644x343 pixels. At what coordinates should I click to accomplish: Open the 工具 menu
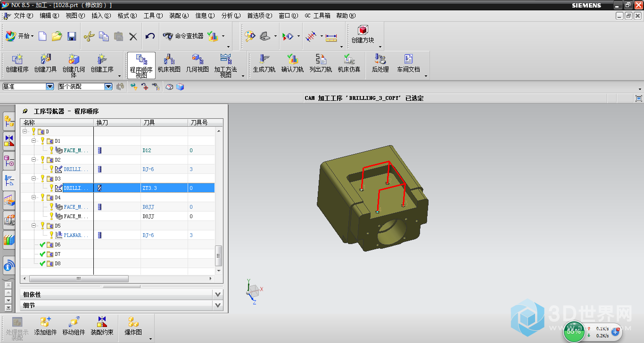153,16
